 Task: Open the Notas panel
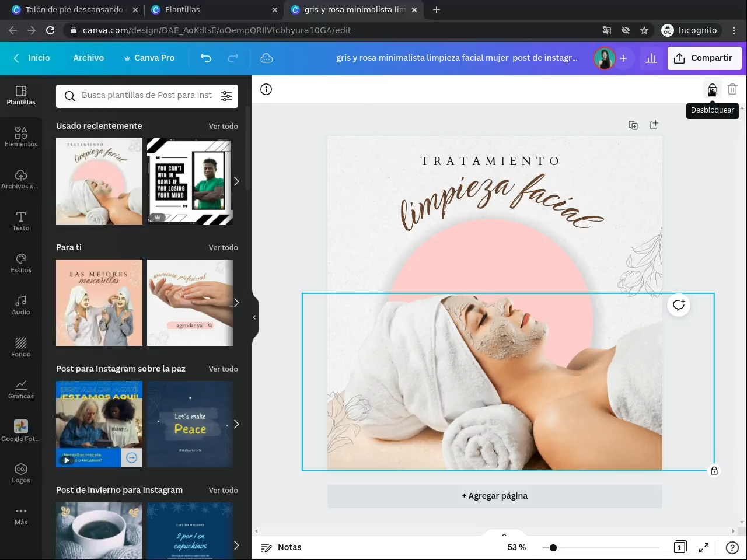click(281, 547)
